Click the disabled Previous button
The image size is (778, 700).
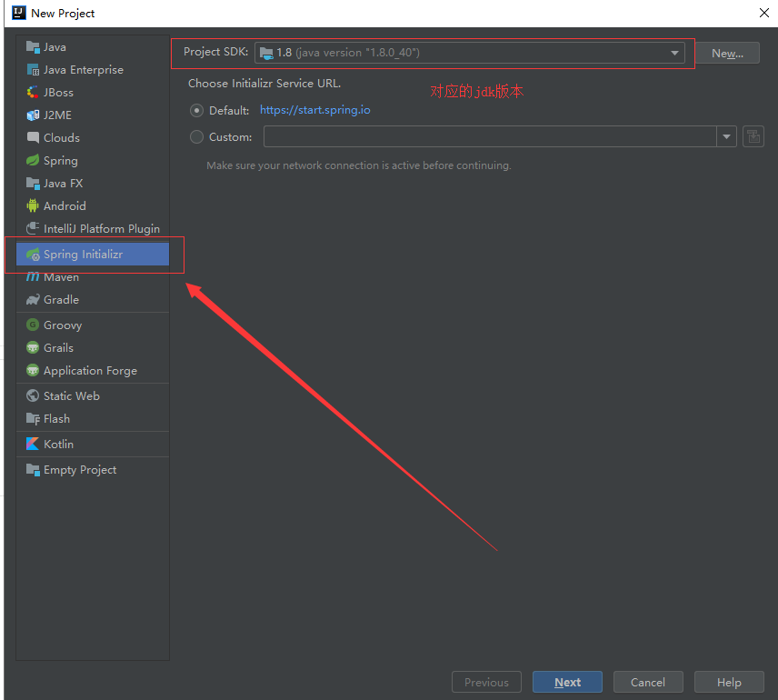click(486, 682)
